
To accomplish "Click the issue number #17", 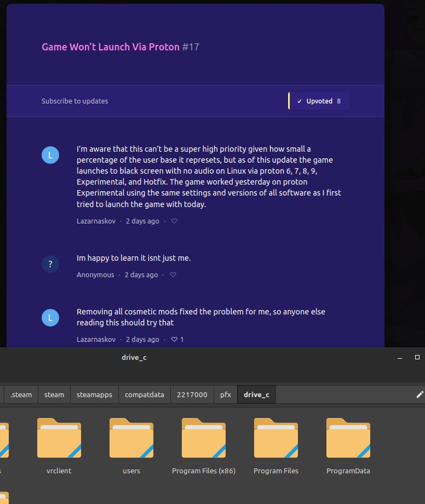I will pos(191,47).
